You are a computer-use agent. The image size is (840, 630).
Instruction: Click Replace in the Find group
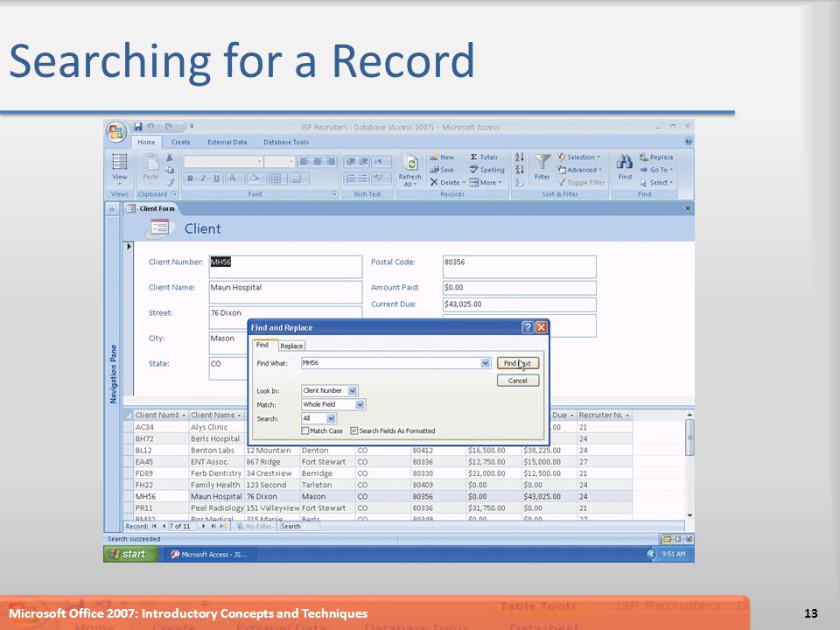pos(656,157)
